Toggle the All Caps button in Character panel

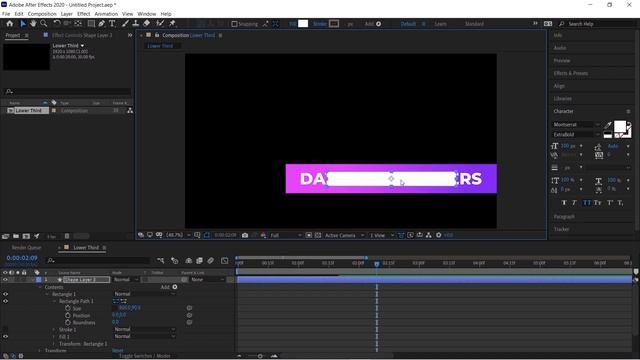pos(587,203)
